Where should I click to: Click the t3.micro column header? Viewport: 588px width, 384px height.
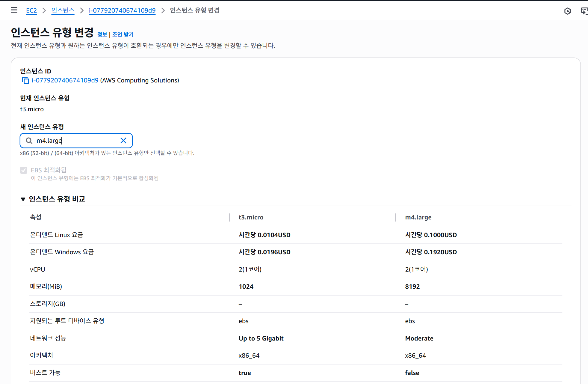251,217
